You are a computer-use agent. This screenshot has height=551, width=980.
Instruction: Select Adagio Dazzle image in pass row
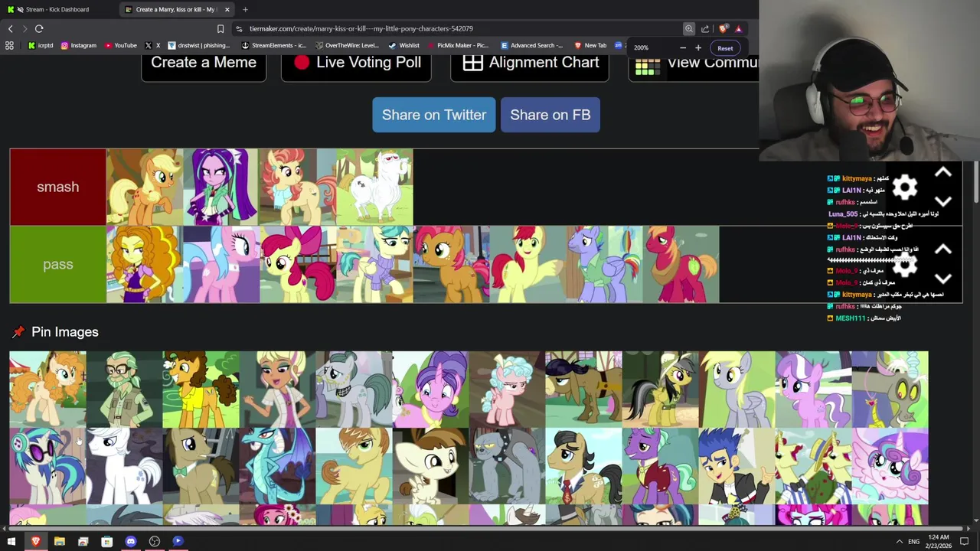pos(145,264)
